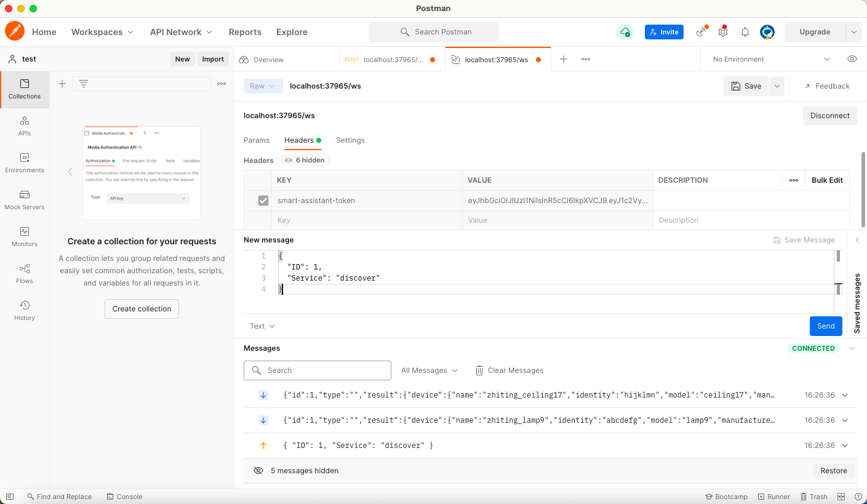Open the API Network dropdown
Viewport: 867px width, 504px height.
(181, 32)
